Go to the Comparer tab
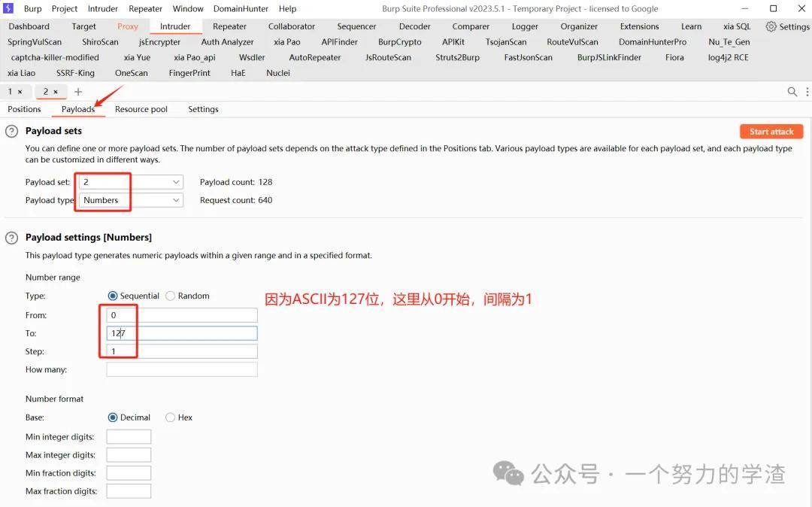The height and width of the screenshot is (507, 812). point(471,26)
